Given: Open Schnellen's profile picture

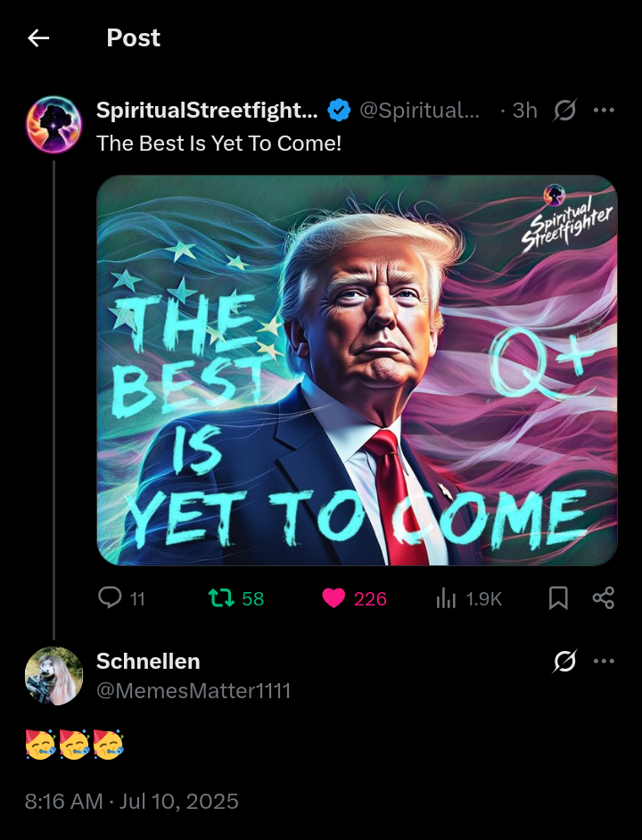Looking at the screenshot, I should 53,676.
